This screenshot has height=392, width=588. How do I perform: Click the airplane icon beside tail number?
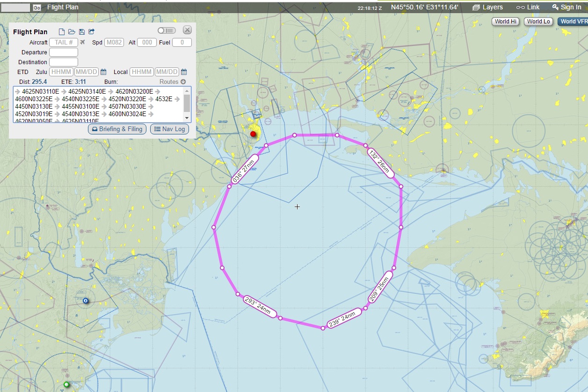(x=83, y=43)
